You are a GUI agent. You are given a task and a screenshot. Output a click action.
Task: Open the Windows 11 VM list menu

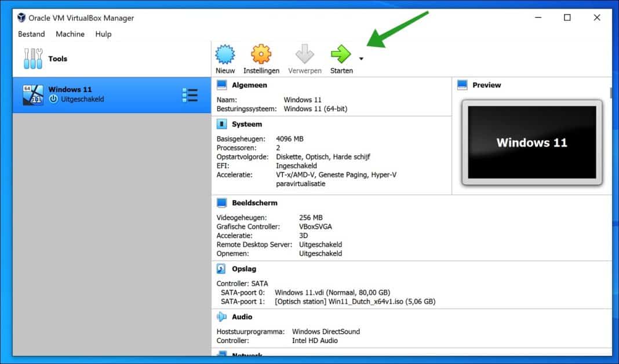tap(190, 94)
